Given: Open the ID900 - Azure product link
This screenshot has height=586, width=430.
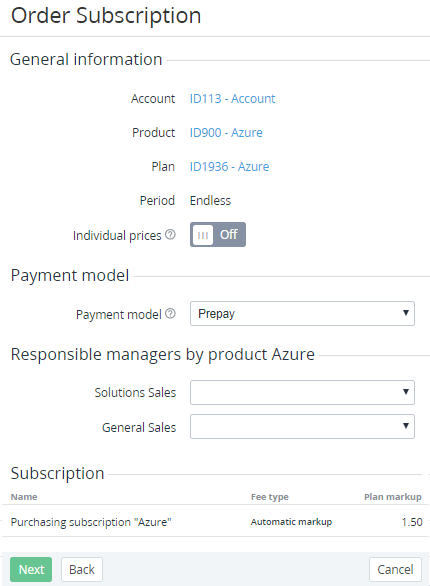Looking at the screenshot, I should [226, 133].
